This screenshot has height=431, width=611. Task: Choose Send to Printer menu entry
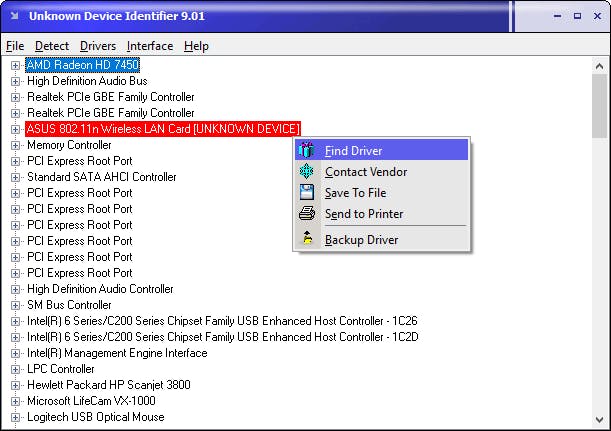coord(381,214)
